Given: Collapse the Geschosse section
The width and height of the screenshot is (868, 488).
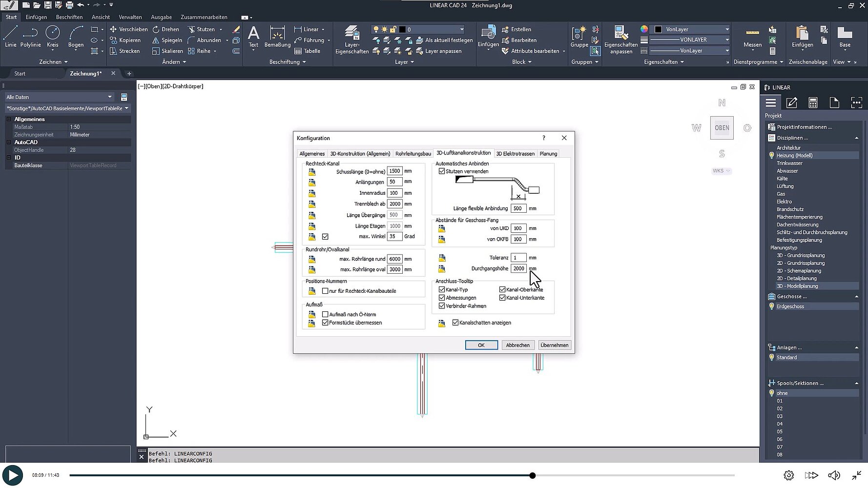Looking at the screenshot, I should point(856,297).
